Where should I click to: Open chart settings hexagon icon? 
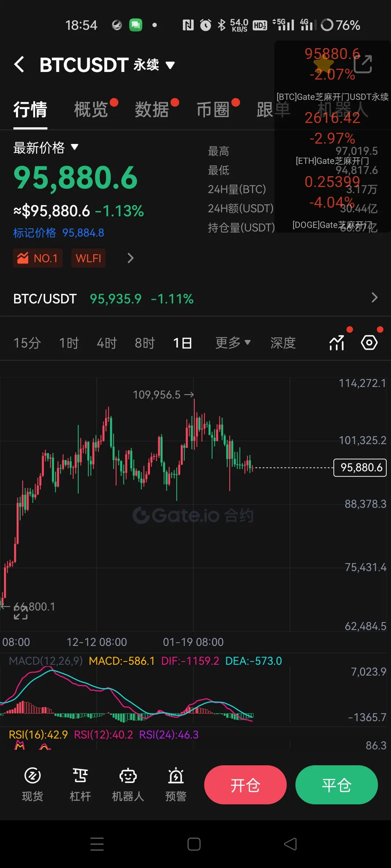click(x=369, y=342)
